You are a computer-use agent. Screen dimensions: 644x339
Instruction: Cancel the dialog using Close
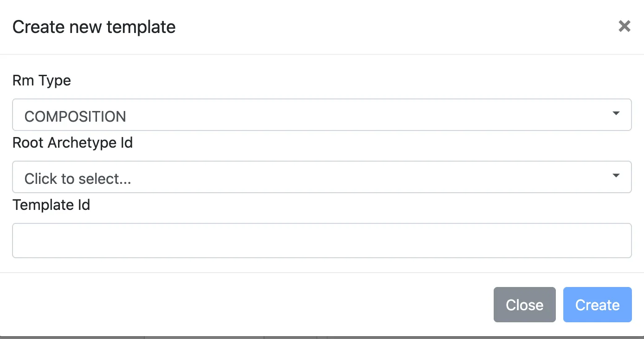524,305
